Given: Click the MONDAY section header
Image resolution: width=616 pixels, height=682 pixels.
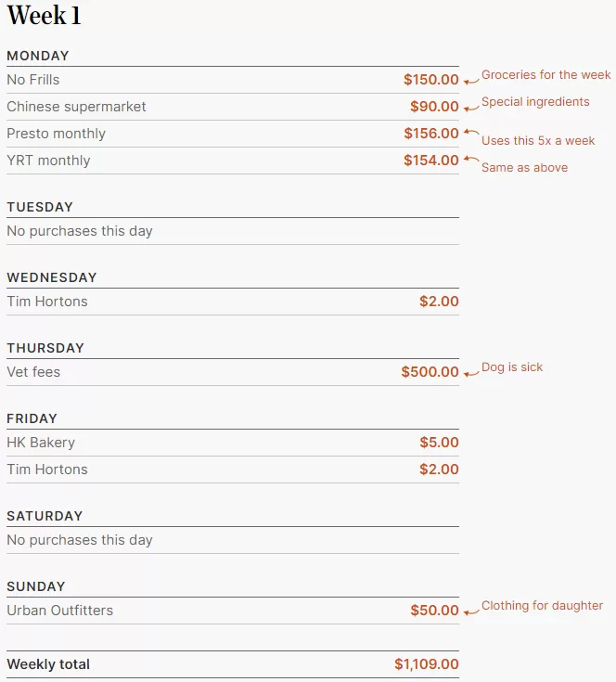Looking at the screenshot, I should 38,56.
